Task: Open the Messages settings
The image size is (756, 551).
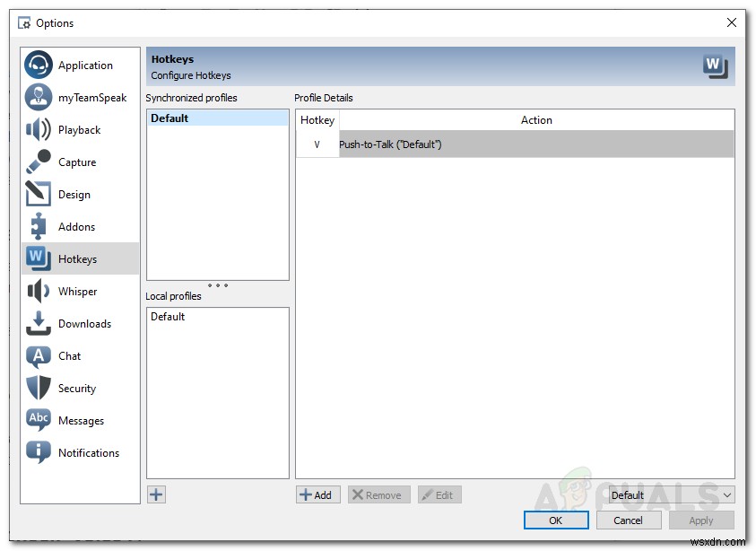Action: [x=78, y=420]
